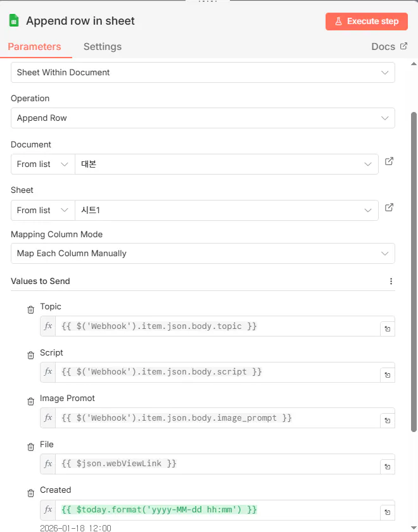Switch to the Settings tab
Image resolution: width=418 pixels, height=532 pixels.
click(x=103, y=47)
